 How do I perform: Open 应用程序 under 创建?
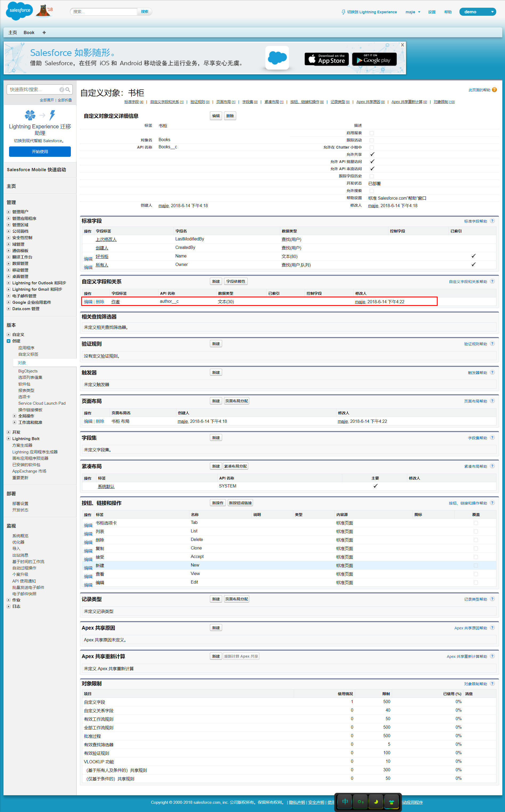[x=26, y=348]
